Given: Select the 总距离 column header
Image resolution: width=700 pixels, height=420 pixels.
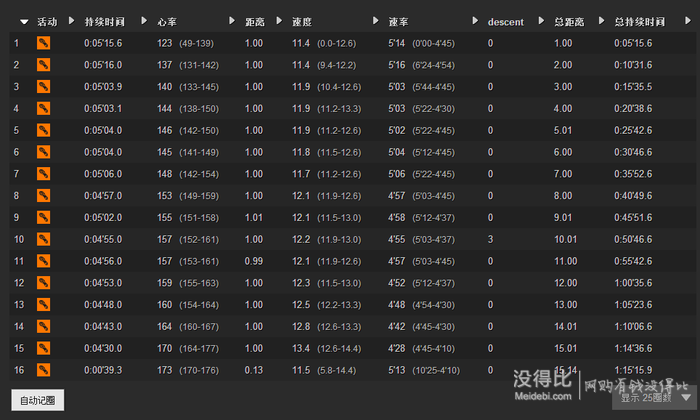Looking at the screenshot, I should pyautogui.click(x=569, y=21).
